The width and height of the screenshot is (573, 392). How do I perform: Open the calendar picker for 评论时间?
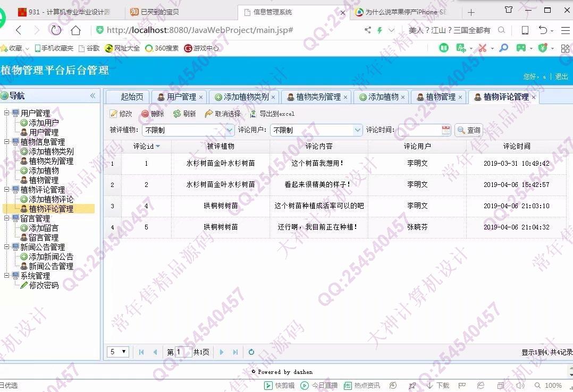(x=446, y=130)
